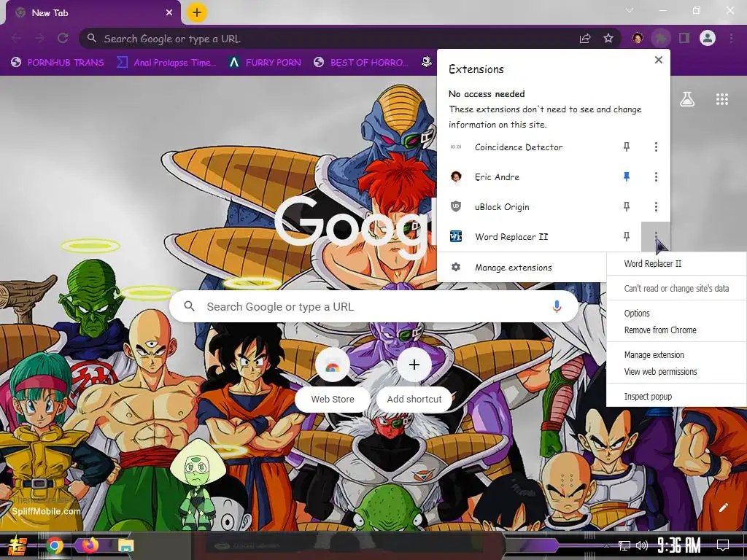Open the Web Store shortcut

coord(333,379)
